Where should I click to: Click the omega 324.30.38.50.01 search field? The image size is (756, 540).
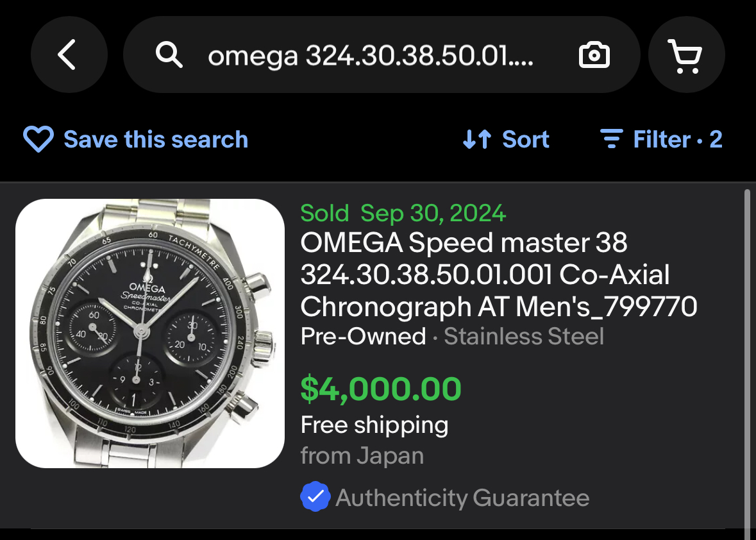371,56
